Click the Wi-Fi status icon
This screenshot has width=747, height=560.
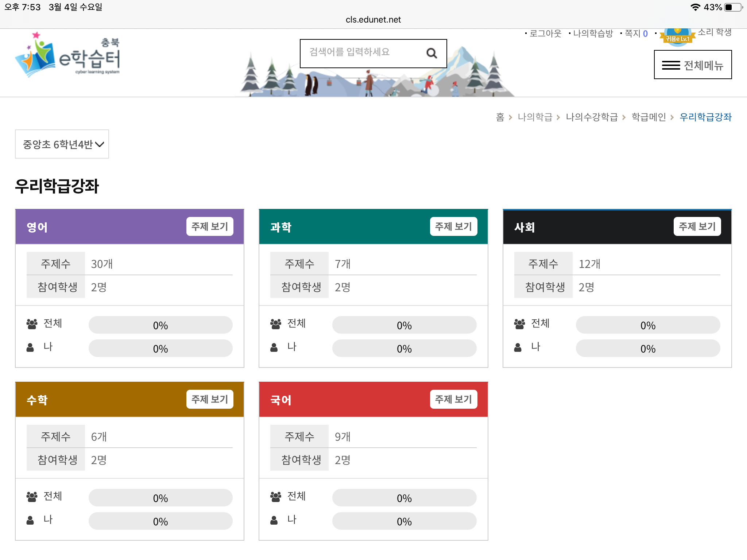[695, 7]
